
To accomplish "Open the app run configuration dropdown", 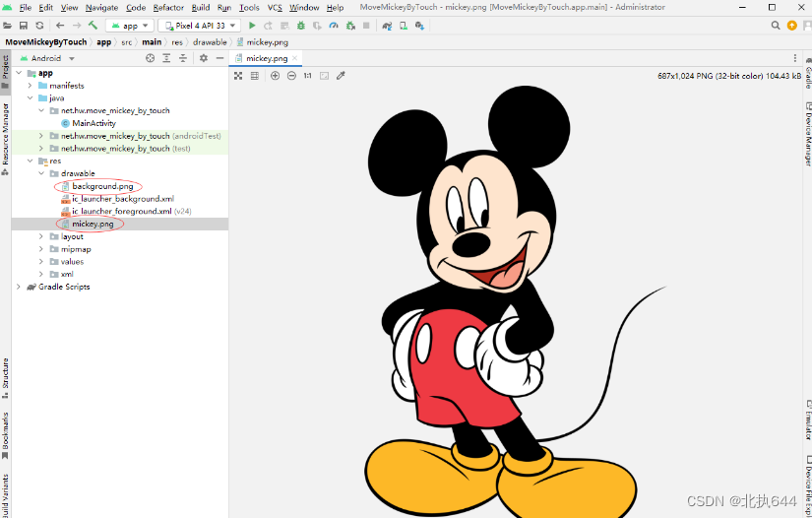I will 129,26.
